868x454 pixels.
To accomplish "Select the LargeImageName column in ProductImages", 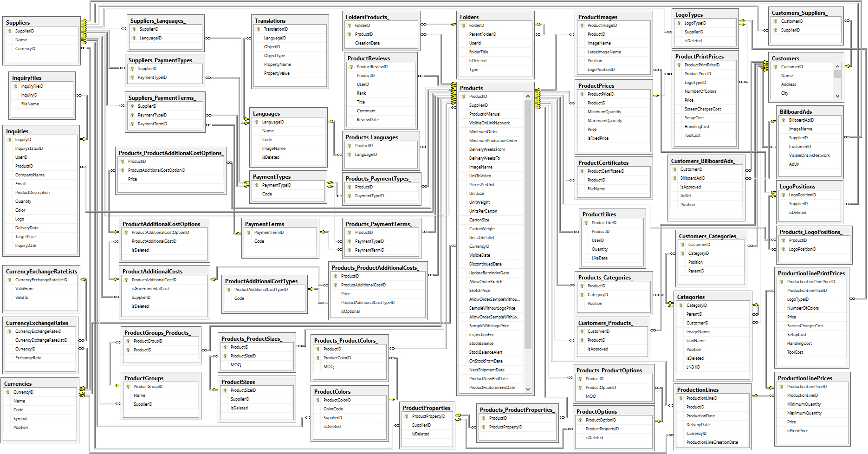I will pos(613,52).
